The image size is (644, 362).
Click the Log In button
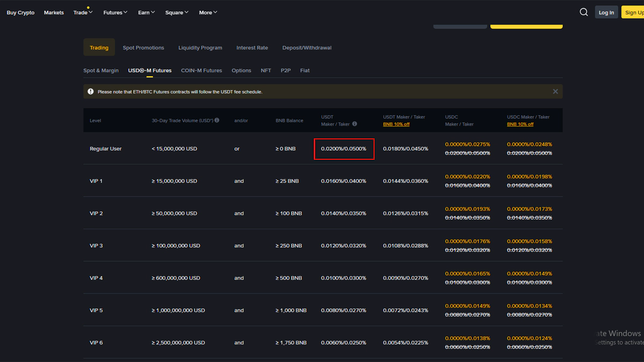[x=606, y=12]
